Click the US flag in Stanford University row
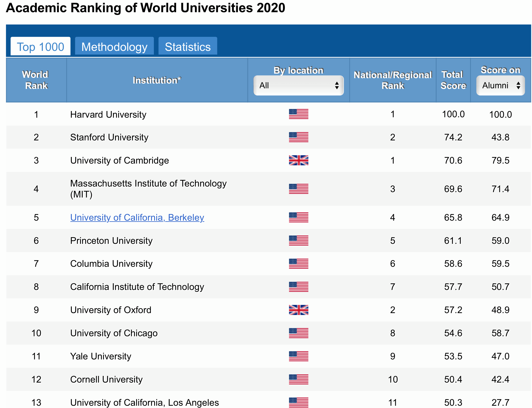Image resolution: width=532 pixels, height=408 pixels. click(x=298, y=137)
